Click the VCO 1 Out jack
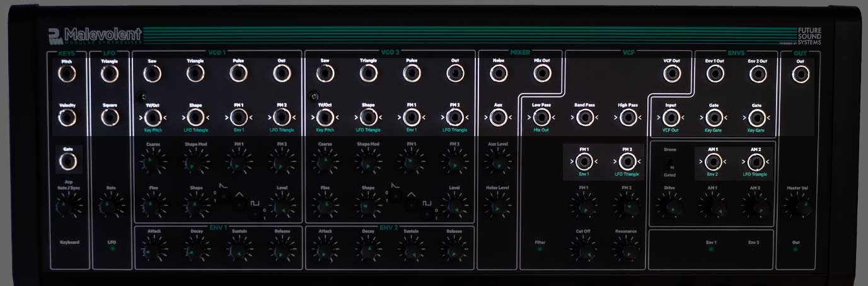The height and width of the screenshot is (286, 868). [282, 74]
